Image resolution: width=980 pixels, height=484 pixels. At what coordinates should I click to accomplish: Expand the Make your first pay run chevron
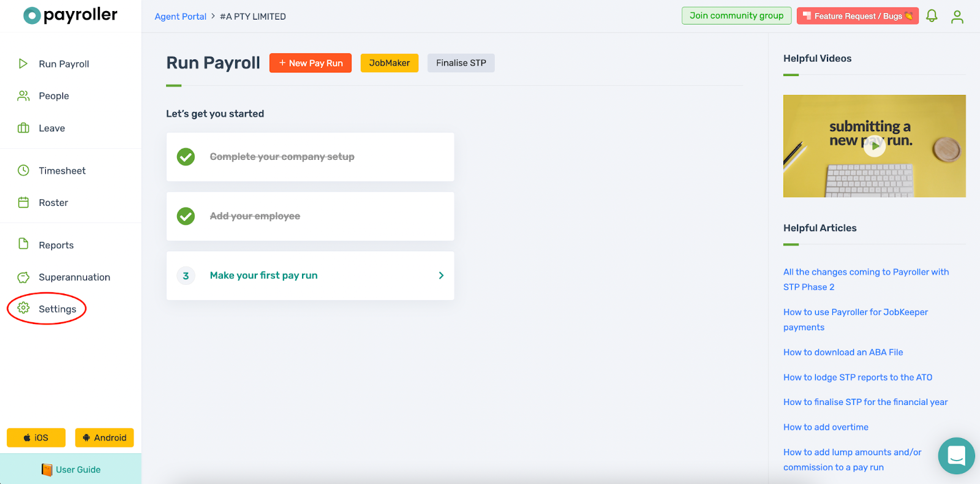(x=441, y=276)
